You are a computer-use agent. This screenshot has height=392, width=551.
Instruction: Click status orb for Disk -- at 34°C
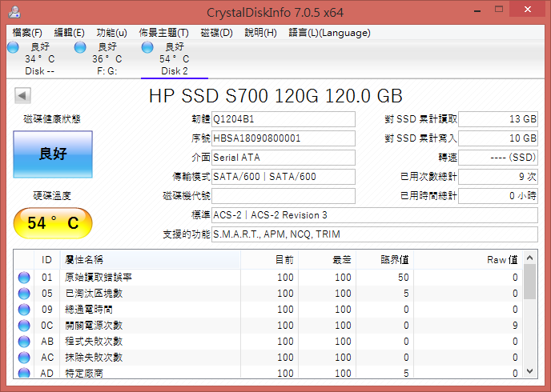[13, 47]
